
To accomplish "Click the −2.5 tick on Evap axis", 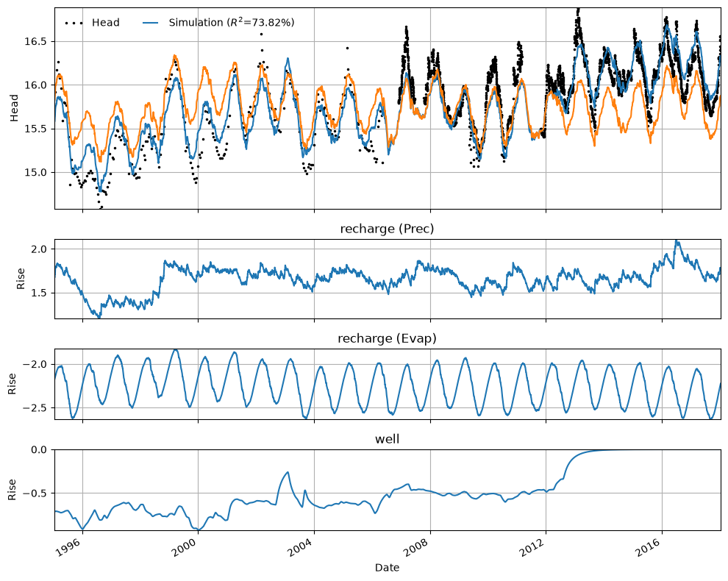I will tap(36, 407).
